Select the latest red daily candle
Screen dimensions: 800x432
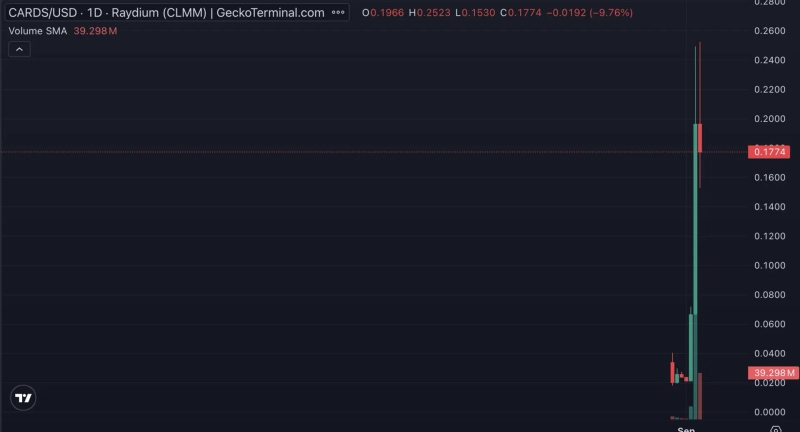700,138
